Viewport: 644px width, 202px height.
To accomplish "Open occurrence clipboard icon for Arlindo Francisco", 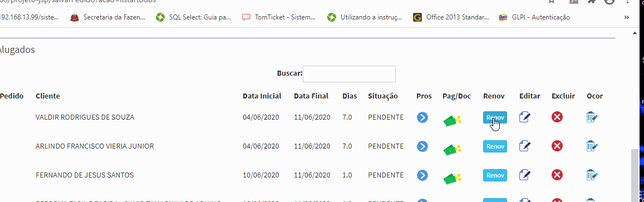I will [x=592, y=146].
